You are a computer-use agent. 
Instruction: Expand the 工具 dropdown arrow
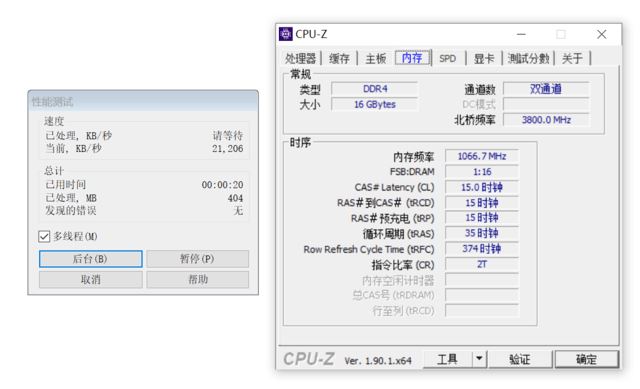point(479,359)
